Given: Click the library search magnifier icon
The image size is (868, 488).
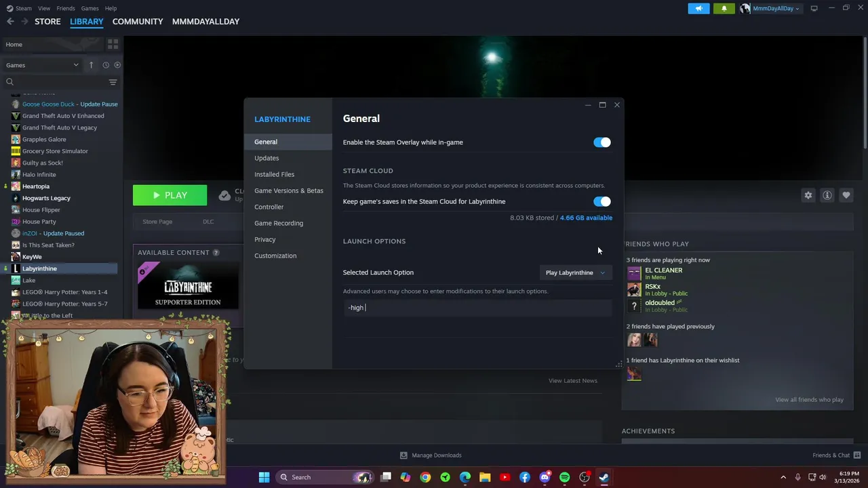Looking at the screenshot, I should (9, 82).
